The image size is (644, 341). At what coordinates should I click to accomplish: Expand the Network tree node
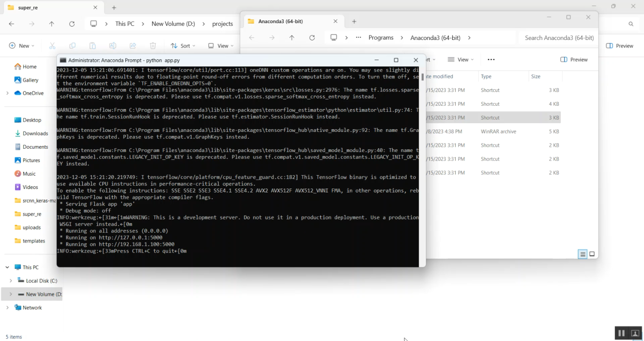pyautogui.click(x=7, y=308)
